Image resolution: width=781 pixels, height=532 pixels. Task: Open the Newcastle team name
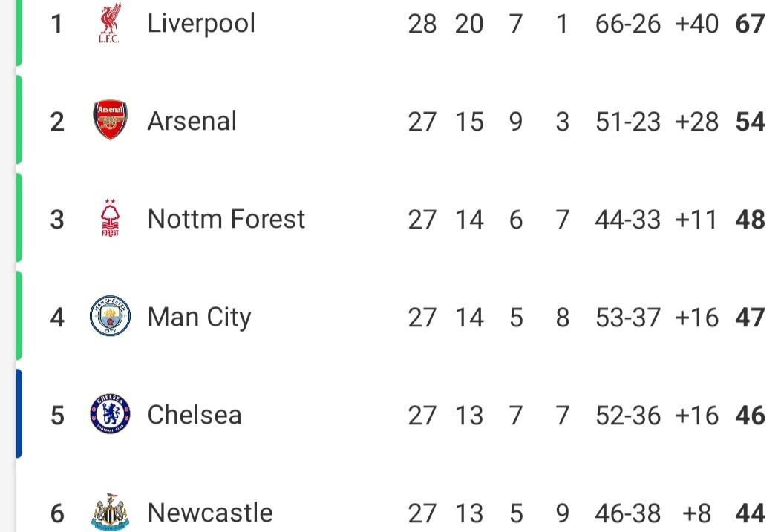point(210,513)
